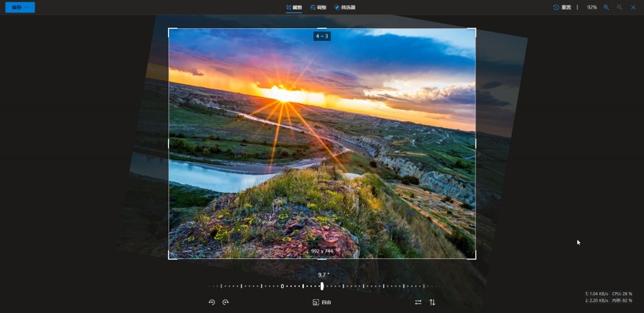Flip the image horizontally
This screenshot has width=644, height=313.
(x=418, y=302)
